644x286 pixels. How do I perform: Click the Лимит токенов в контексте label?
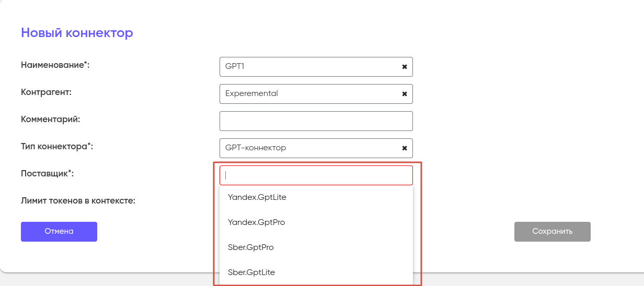78,200
